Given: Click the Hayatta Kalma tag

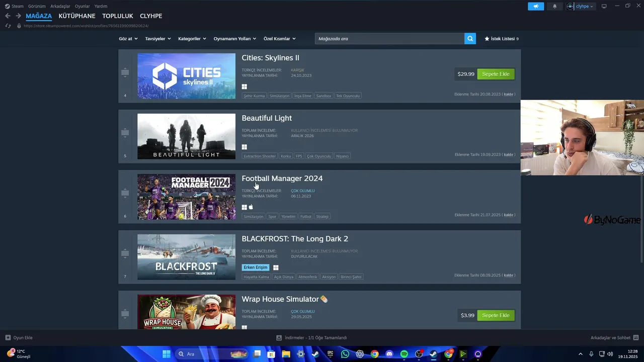Looking at the screenshot, I should [256, 277].
